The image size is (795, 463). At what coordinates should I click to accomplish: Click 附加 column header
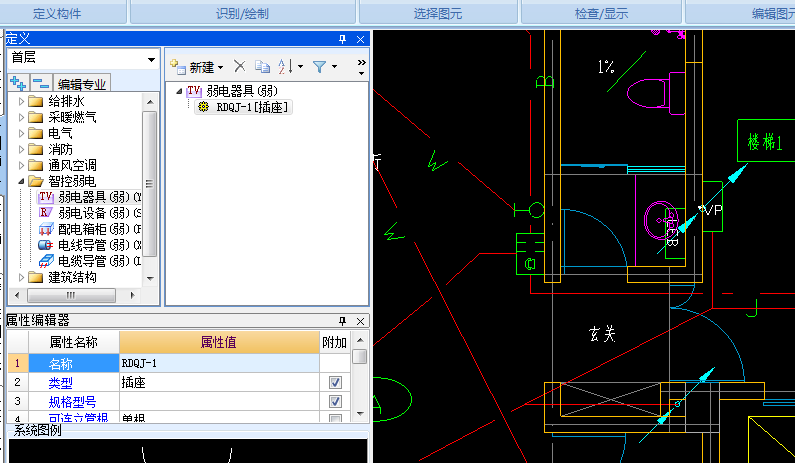click(335, 342)
